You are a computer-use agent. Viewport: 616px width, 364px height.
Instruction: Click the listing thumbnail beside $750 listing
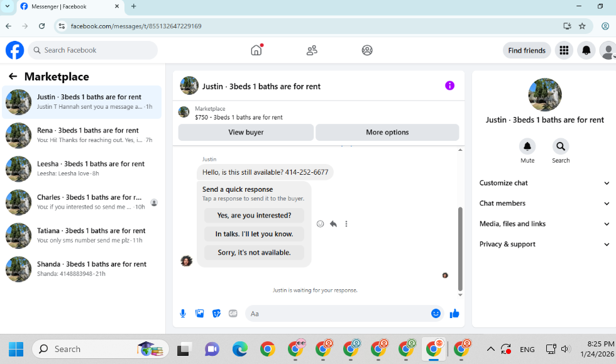(x=184, y=112)
